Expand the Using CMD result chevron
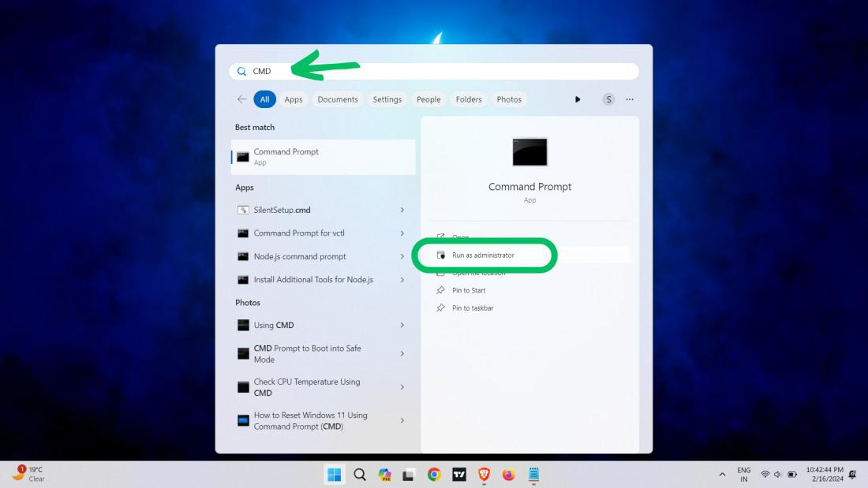This screenshot has height=488, width=868. coord(402,325)
